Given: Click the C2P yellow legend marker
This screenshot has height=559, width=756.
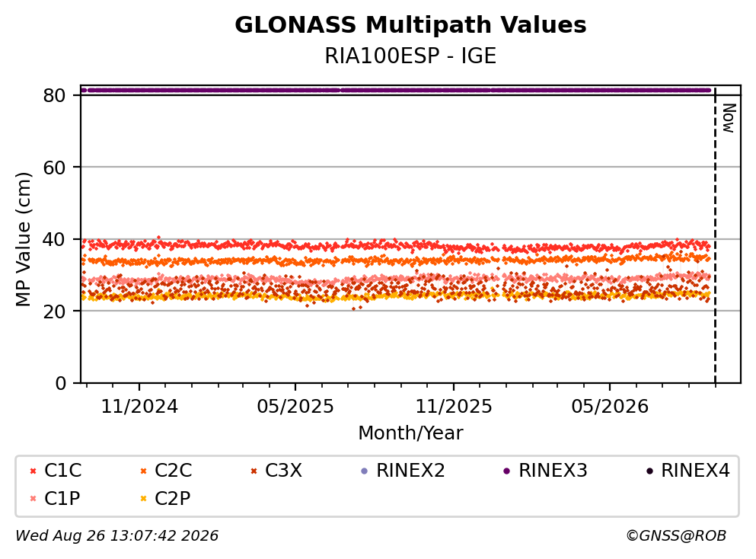Looking at the screenshot, I should [x=143, y=498].
